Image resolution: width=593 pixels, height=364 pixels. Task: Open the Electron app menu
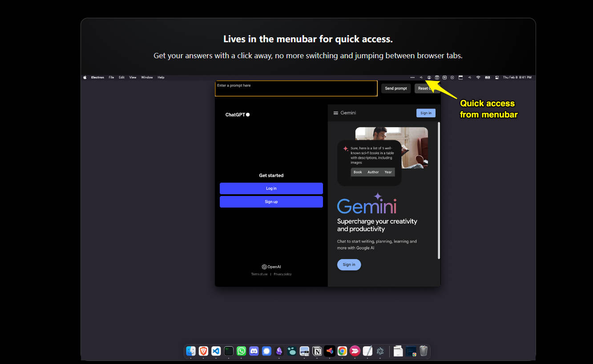97,77
